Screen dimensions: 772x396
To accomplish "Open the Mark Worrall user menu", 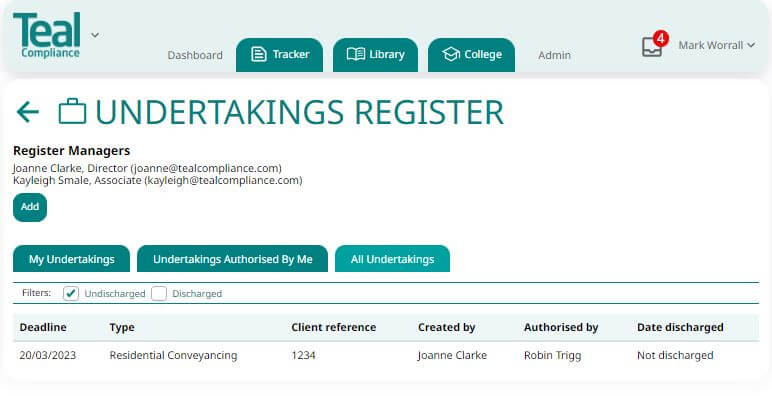I will click(x=716, y=45).
